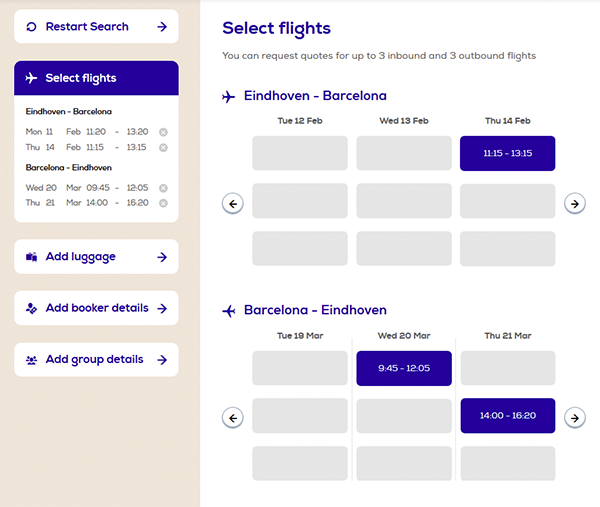Viewport: 600px width, 507px height.
Task: Remove the Mon 11 Feb 11:20 flight
Action: (163, 132)
